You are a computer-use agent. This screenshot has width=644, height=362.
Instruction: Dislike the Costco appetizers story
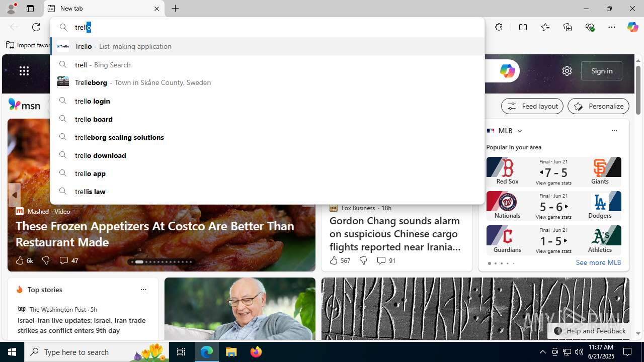point(46,260)
